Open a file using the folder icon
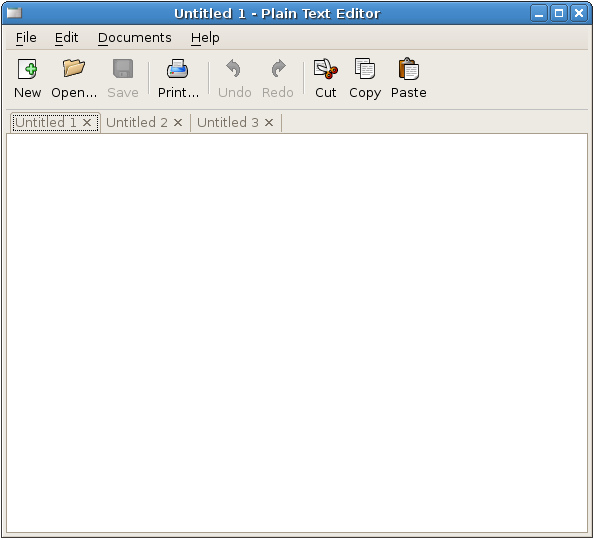594x540 pixels. coord(74,69)
